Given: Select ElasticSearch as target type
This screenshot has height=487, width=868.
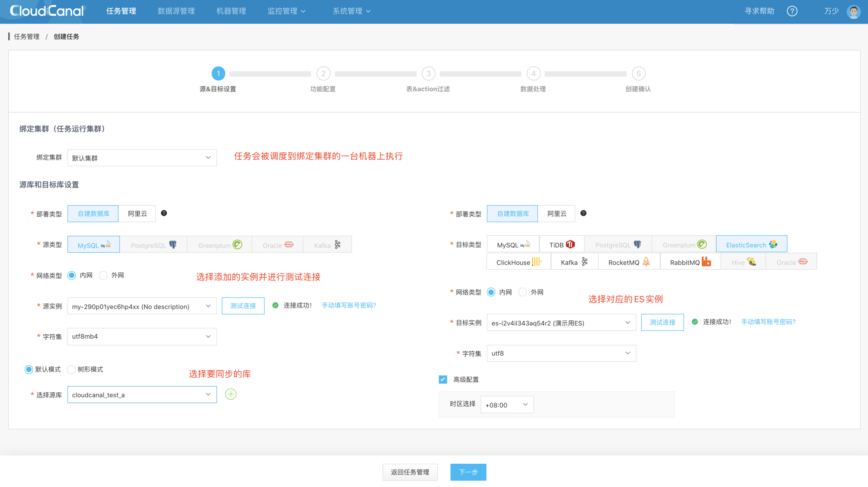Looking at the screenshot, I should (751, 245).
